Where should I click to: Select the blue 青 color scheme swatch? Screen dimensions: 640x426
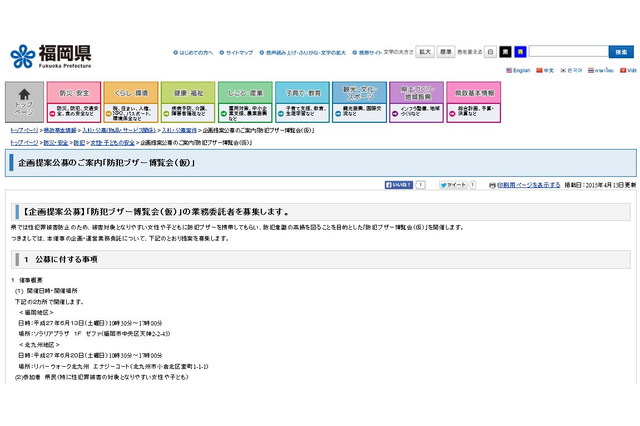520,52
